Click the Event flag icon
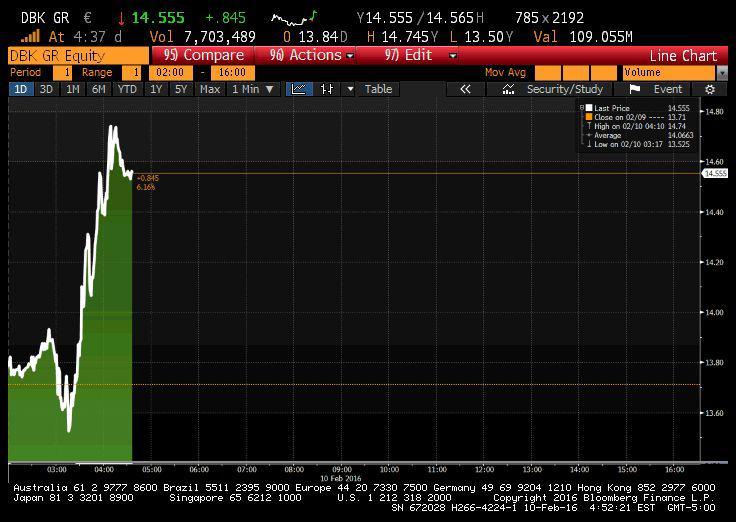736x522 pixels. point(635,89)
